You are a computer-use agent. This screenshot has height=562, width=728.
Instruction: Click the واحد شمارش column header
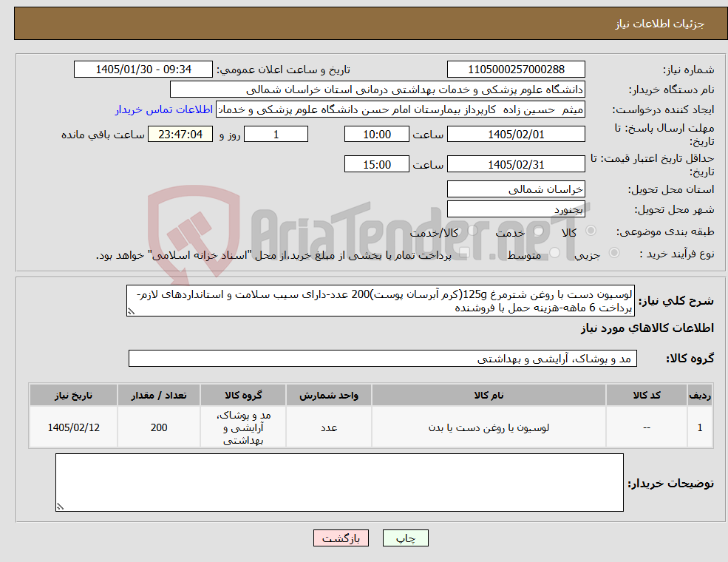click(x=329, y=396)
